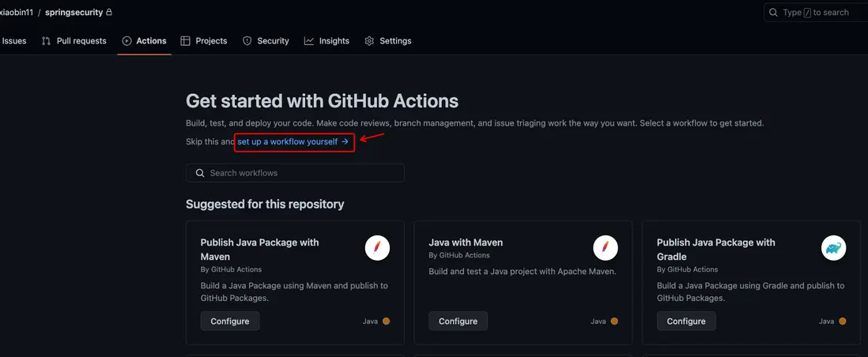Open the Projects tab
Viewport: 868px width, 357px height.
204,41
